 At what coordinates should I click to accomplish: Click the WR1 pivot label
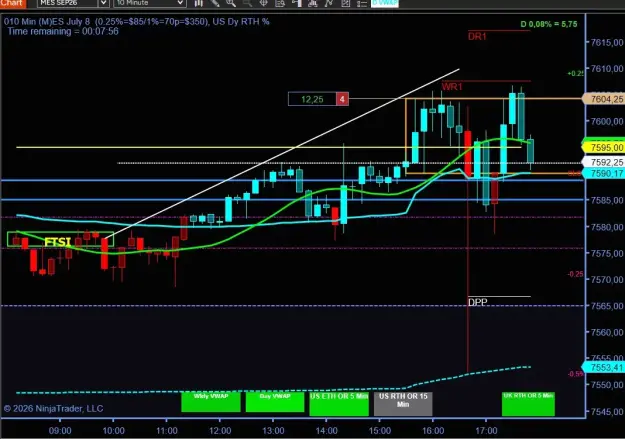point(452,87)
